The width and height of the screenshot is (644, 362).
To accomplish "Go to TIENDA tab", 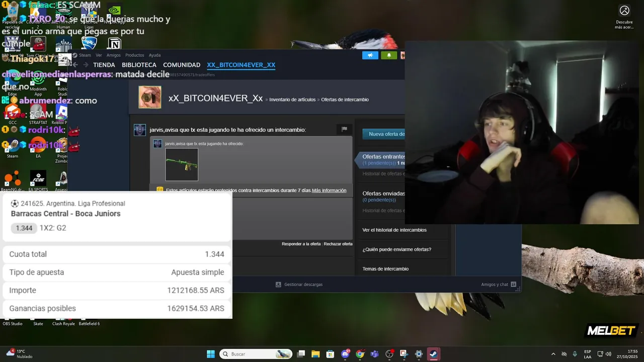I will pyautogui.click(x=104, y=65).
